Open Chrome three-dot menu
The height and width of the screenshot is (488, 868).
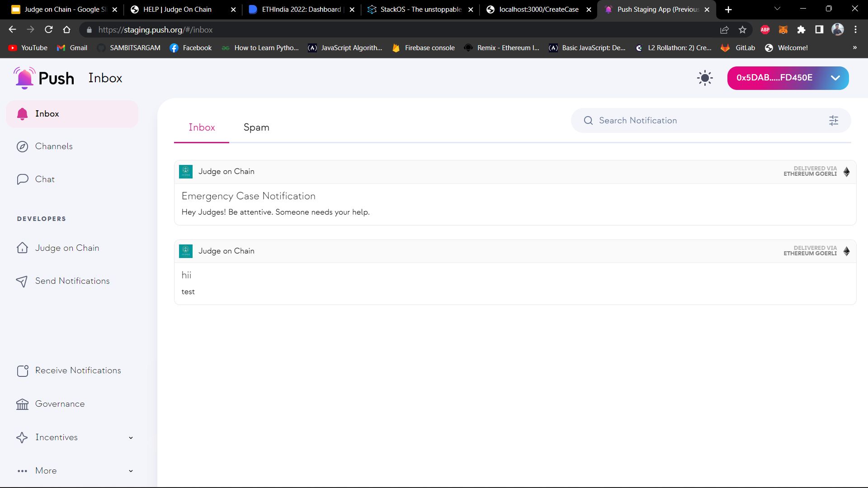point(855,30)
